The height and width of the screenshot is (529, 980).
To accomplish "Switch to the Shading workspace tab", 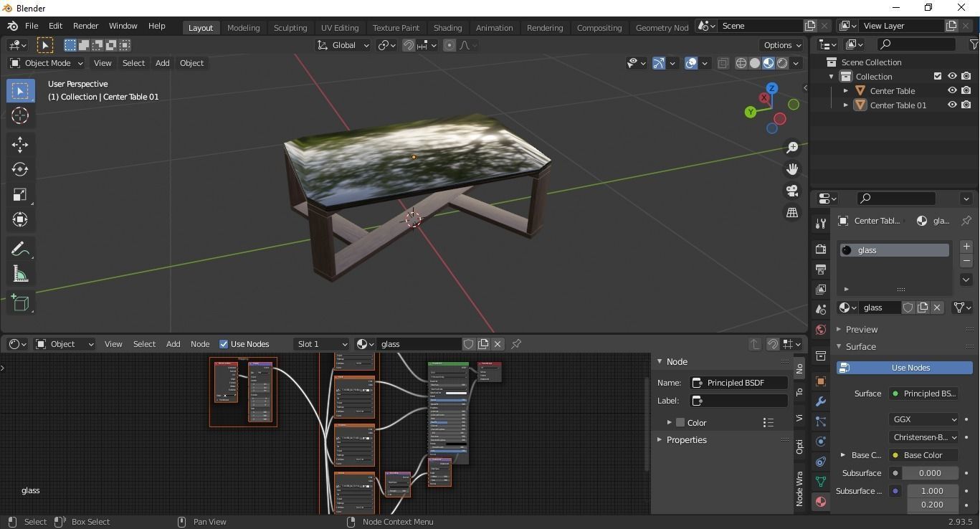I will (447, 27).
